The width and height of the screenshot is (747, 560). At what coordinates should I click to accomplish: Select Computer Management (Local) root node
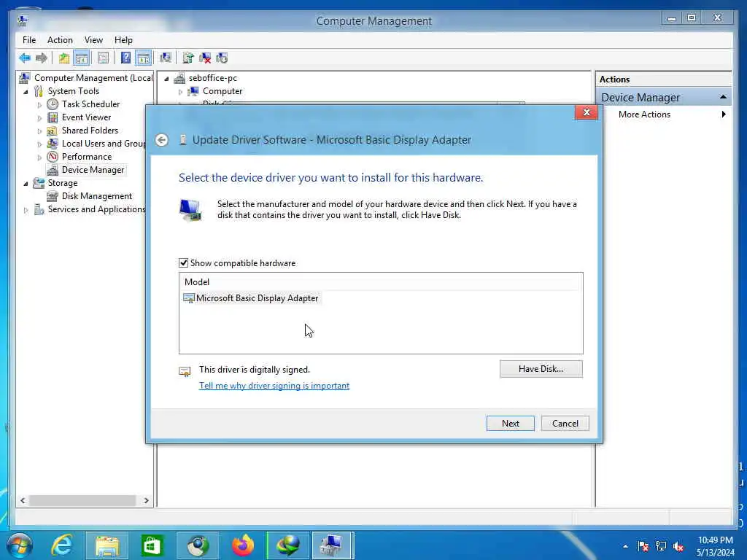click(x=93, y=78)
